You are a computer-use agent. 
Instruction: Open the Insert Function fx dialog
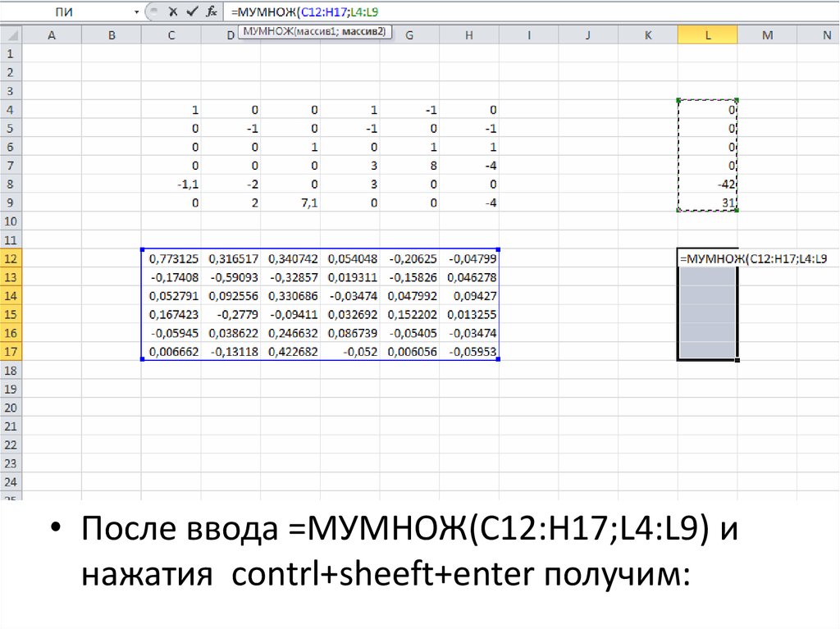coord(211,11)
